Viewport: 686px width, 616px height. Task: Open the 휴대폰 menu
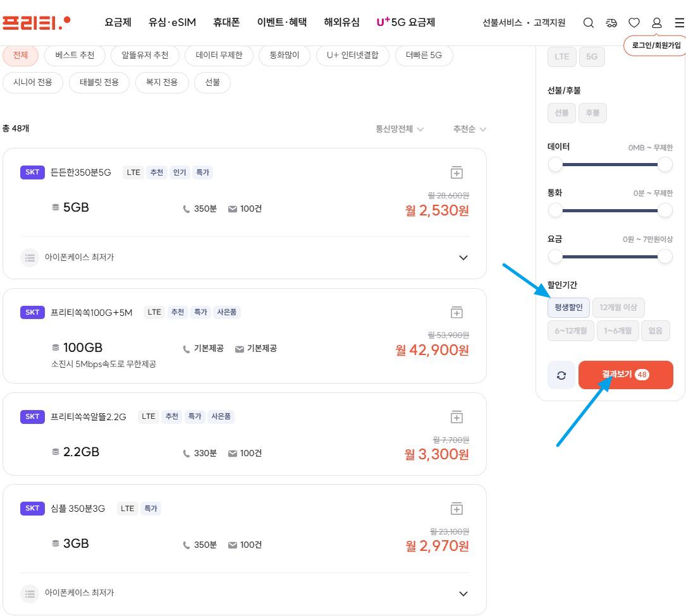click(x=226, y=22)
